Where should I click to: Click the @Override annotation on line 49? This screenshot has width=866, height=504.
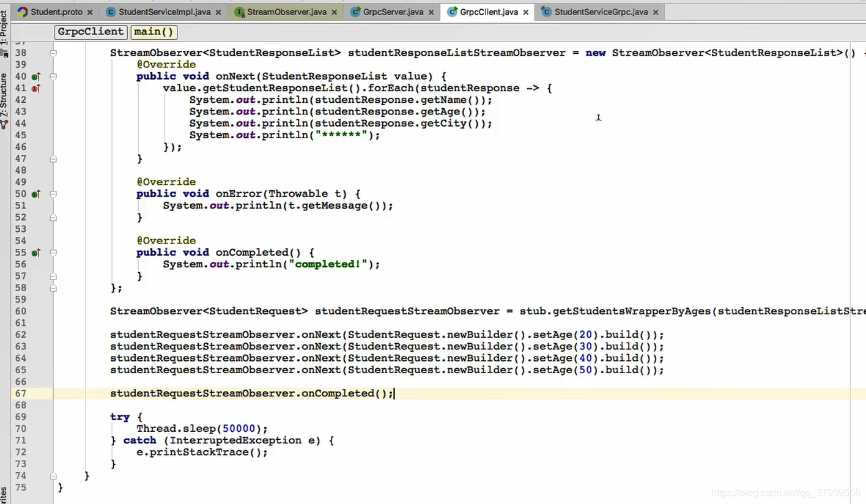[166, 182]
